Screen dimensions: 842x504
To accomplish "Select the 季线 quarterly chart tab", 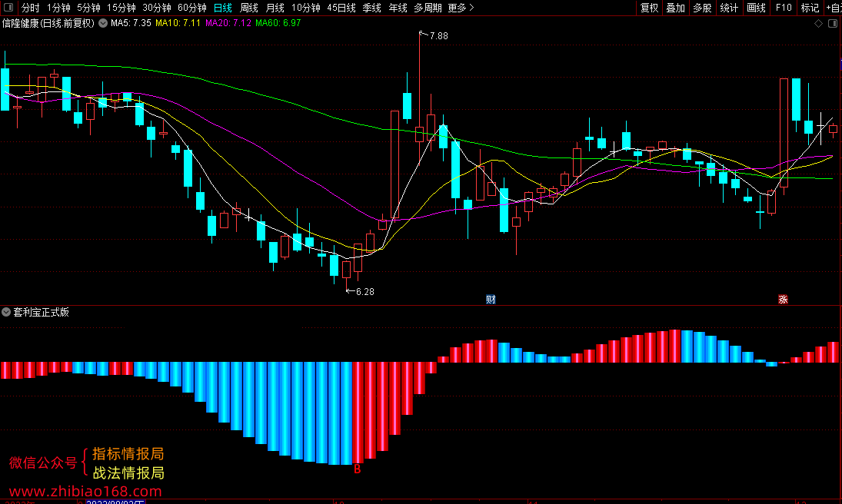I will coord(371,8).
